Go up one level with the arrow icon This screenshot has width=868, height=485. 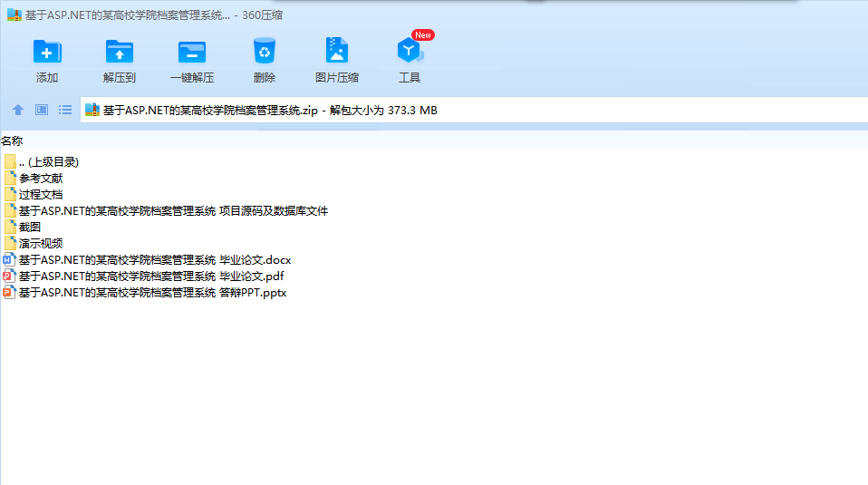[x=18, y=110]
